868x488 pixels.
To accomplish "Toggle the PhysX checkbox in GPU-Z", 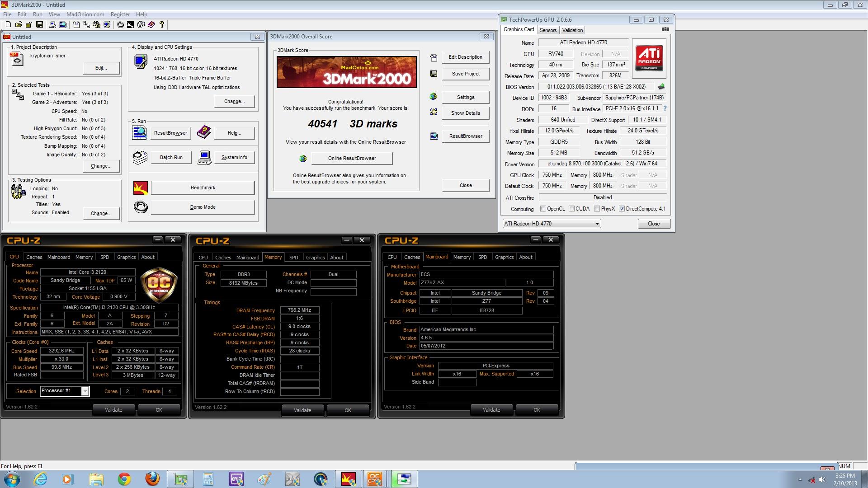I will (x=597, y=209).
